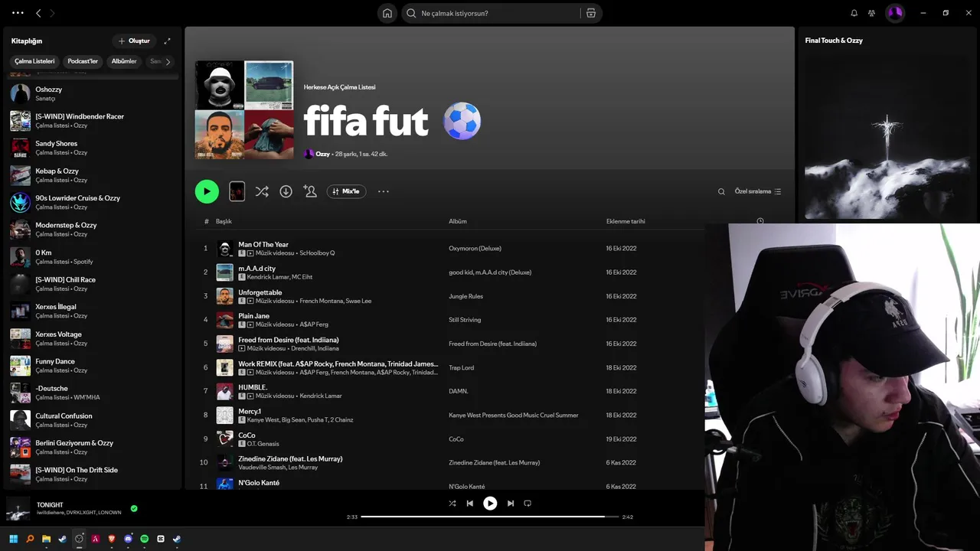Open the user profile avatar
The height and width of the screenshot is (551, 980).
point(895,13)
